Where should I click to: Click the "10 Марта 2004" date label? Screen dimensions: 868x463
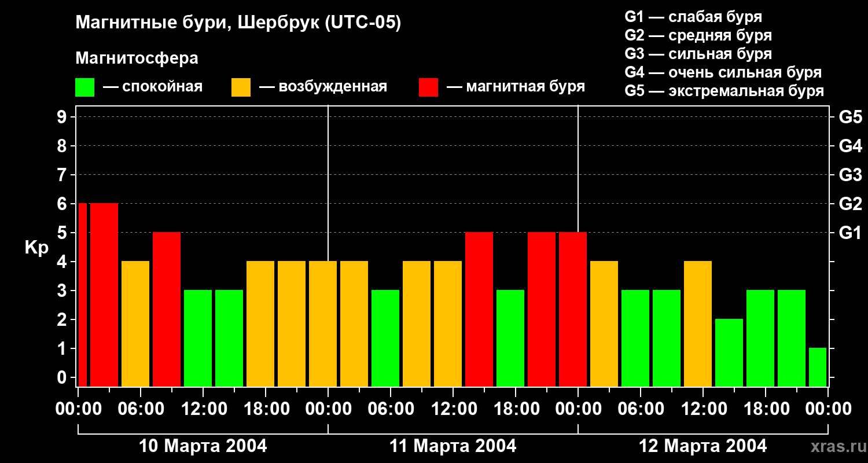(x=203, y=446)
